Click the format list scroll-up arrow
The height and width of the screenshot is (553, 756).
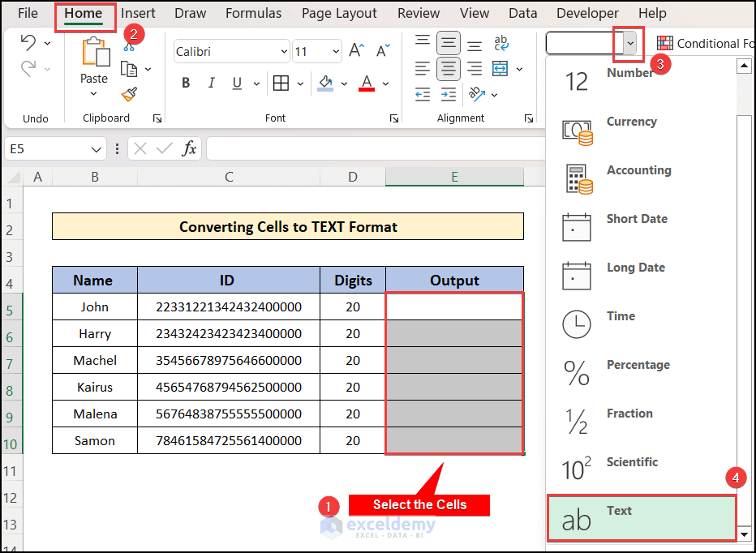[x=745, y=66]
